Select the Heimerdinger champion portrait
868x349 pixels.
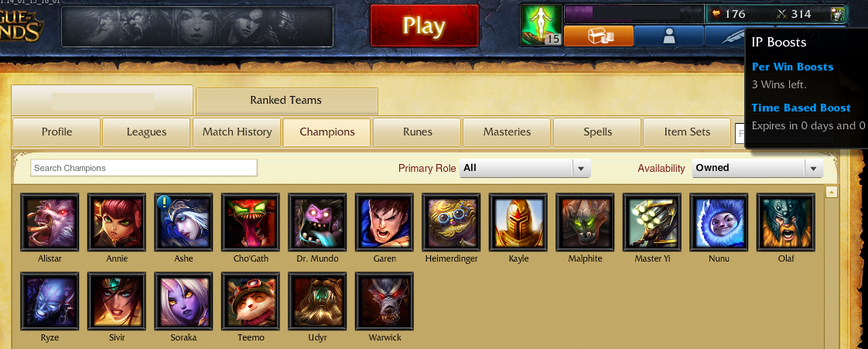click(451, 222)
